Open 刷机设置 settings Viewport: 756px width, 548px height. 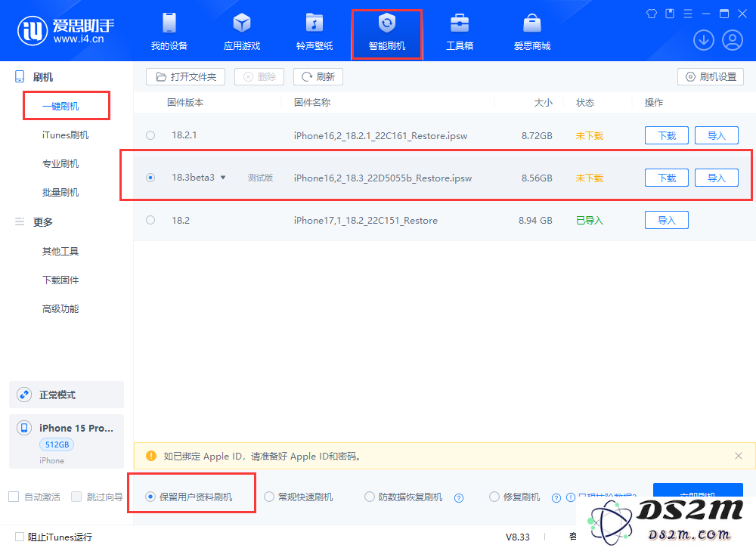(711, 76)
